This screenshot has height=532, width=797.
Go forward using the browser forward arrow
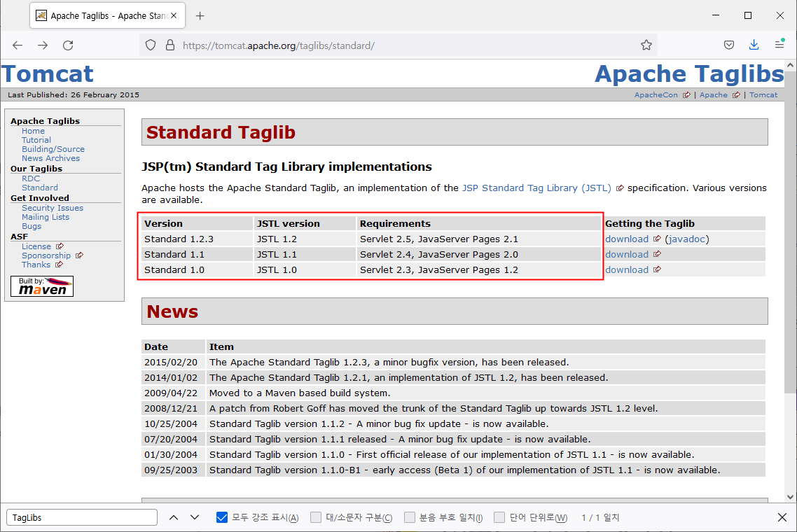(x=43, y=45)
